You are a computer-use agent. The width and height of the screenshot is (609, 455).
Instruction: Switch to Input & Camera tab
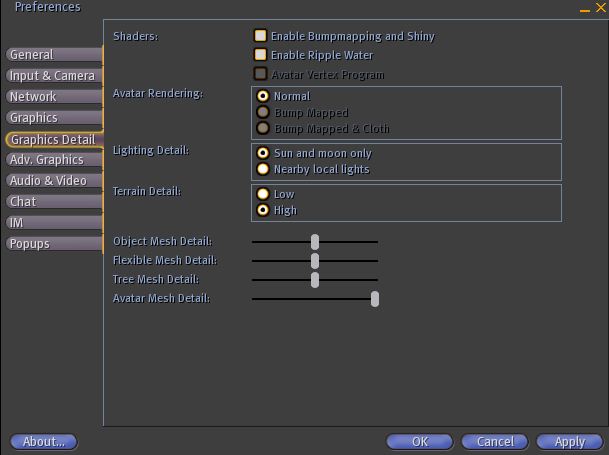coord(52,76)
